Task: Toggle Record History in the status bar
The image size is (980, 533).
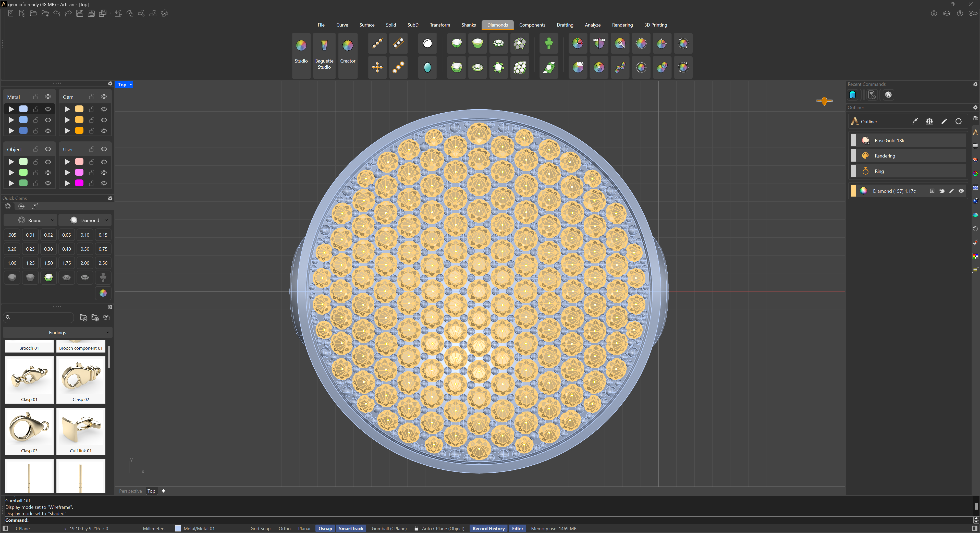Action: (x=488, y=528)
